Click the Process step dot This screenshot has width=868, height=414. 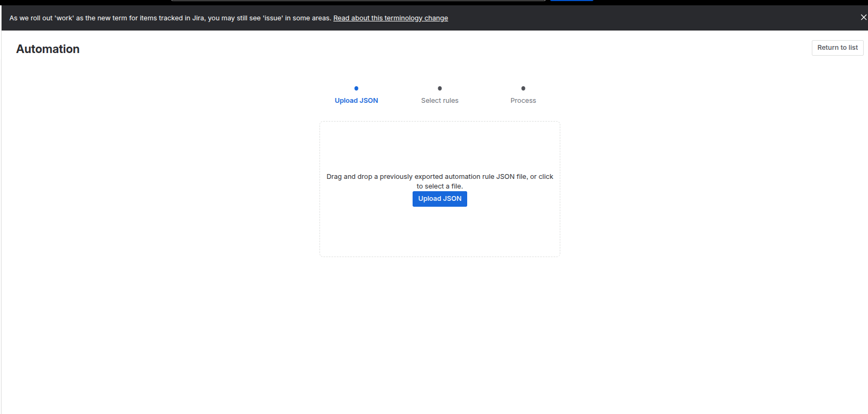point(523,88)
